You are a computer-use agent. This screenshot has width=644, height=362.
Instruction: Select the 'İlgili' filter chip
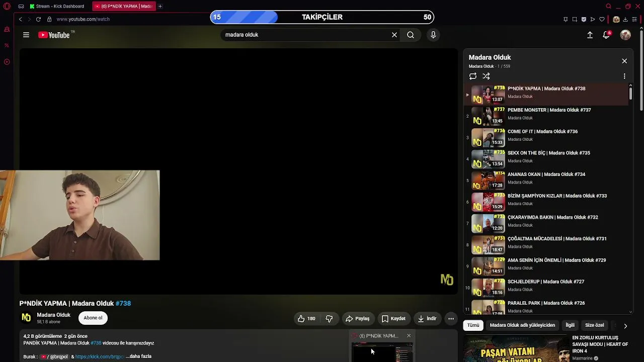click(570, 325)
